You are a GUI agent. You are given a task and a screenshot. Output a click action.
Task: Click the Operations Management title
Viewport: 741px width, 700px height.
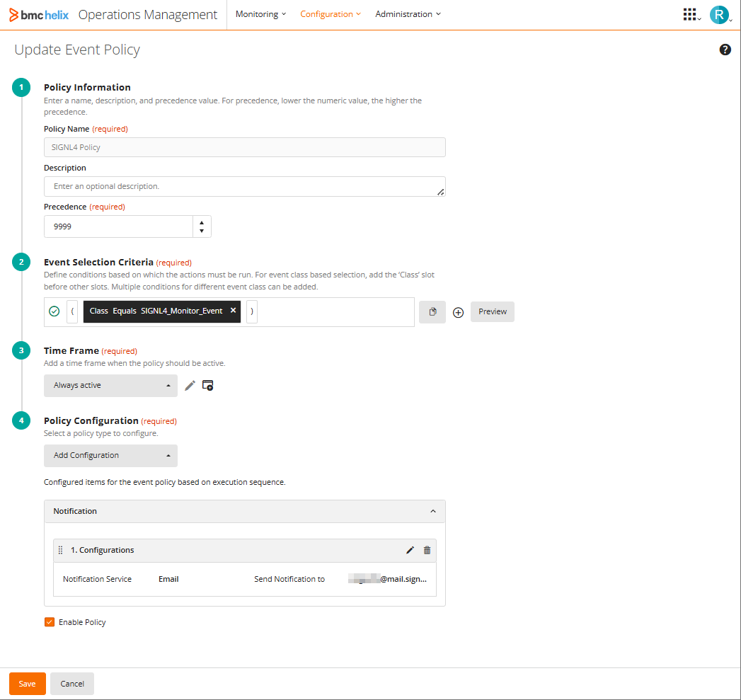tap(148, 15)
